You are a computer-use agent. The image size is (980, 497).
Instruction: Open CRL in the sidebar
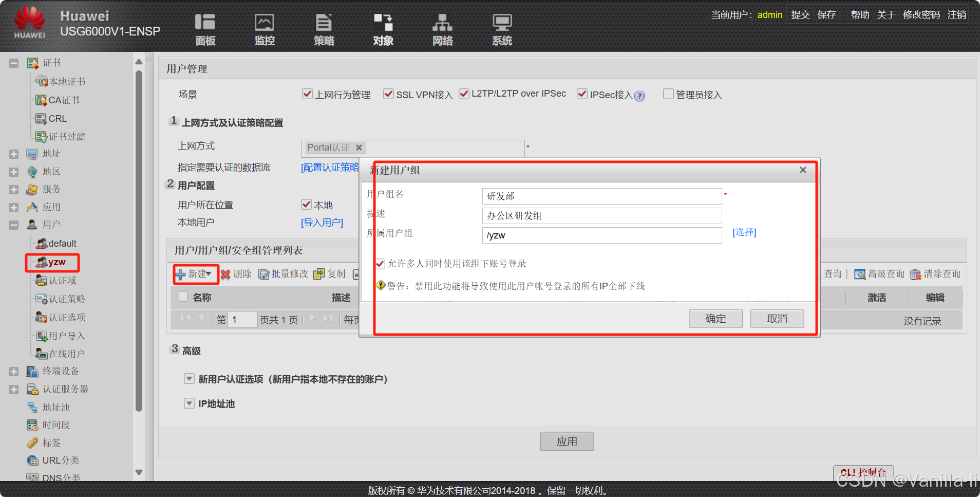click(x=58, y=119)
